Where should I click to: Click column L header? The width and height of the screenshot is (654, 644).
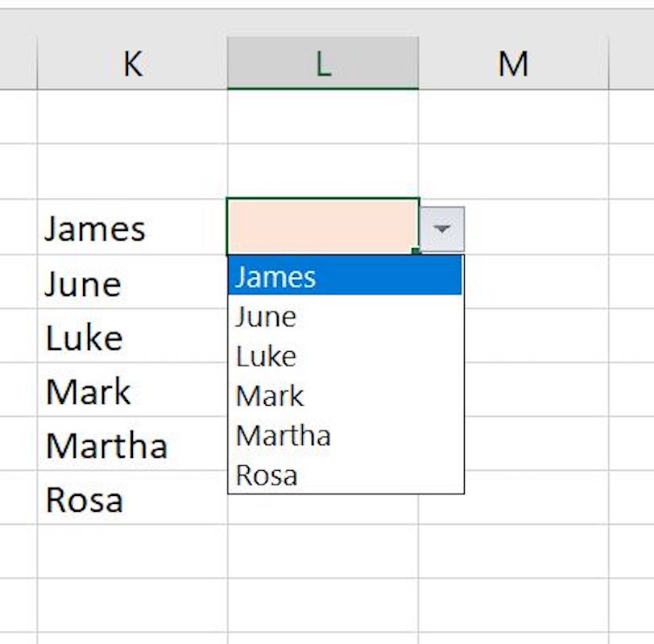pos(323,64)
